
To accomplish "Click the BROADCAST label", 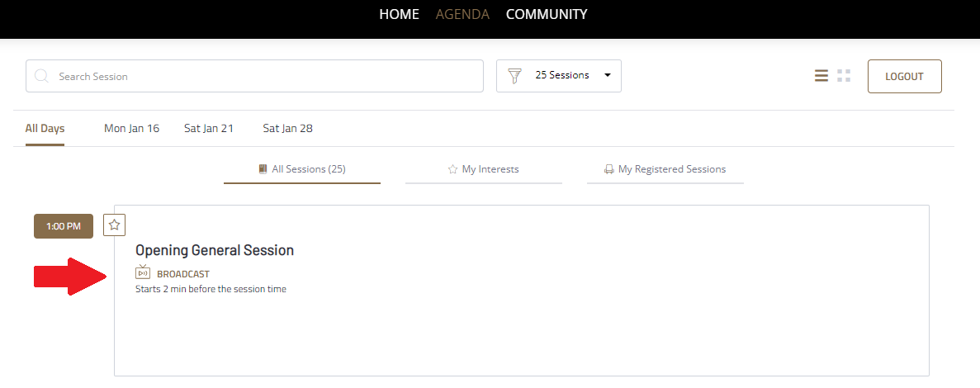I will click(x=183, y=274).
